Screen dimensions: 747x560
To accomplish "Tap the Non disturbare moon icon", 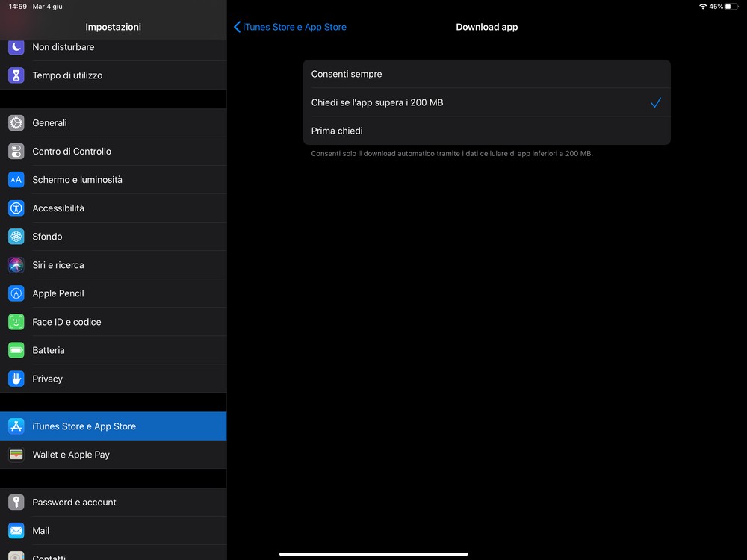I will coord(16,46).
